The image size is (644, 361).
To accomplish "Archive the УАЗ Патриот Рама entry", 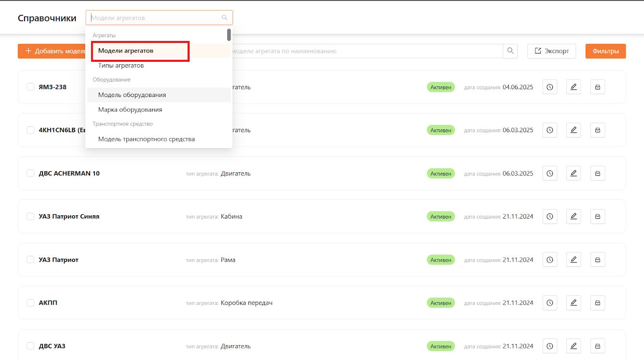I will click(x=598, y=260).
